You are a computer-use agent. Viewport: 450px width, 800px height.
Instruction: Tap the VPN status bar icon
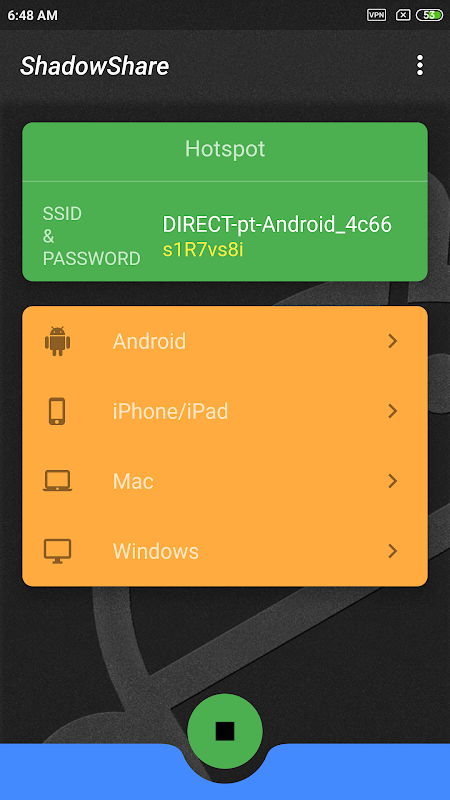pos(377,15)
